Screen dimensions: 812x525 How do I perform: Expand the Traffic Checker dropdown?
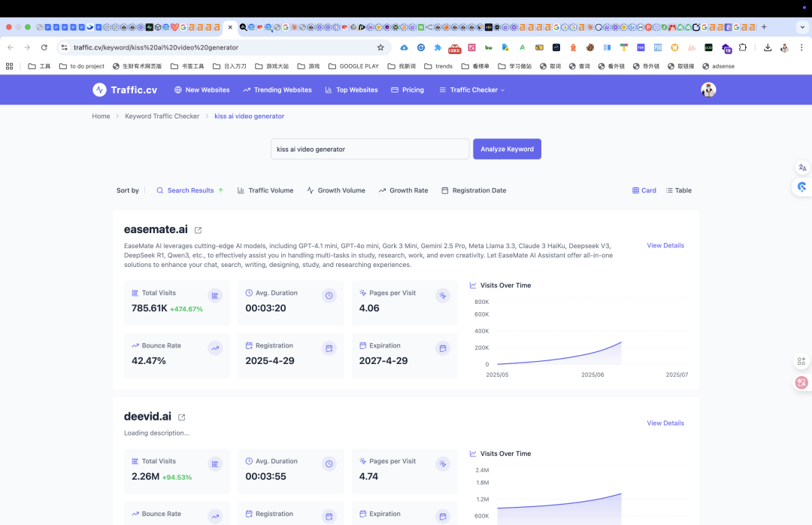[x=471, y=90]
